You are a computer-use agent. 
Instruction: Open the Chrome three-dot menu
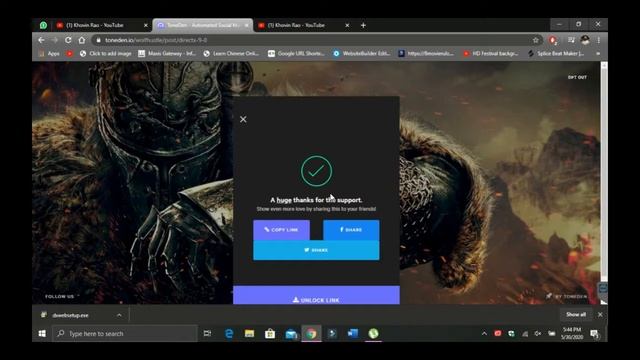pos(598,40)
